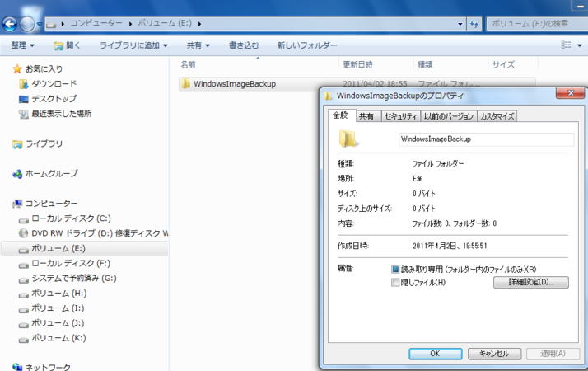Click OK in properties dialog
The width and height of the screenshot is (588, 371).
[x=435, y=354]
